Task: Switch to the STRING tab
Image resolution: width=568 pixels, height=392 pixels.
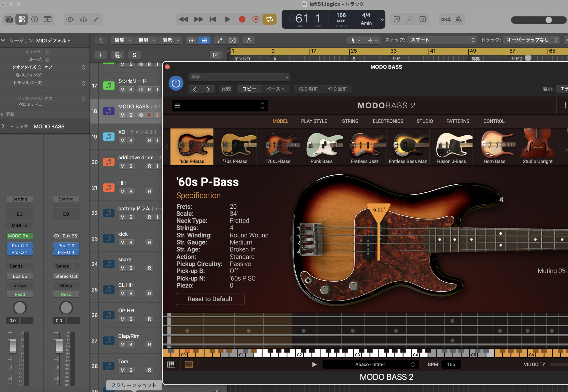Action: (x=350, y=121)
